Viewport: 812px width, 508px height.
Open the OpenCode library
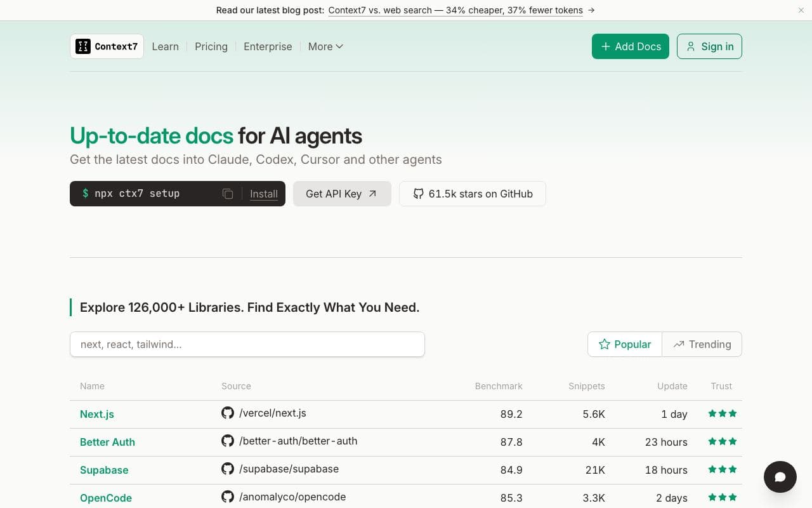[x=106, y=498]
